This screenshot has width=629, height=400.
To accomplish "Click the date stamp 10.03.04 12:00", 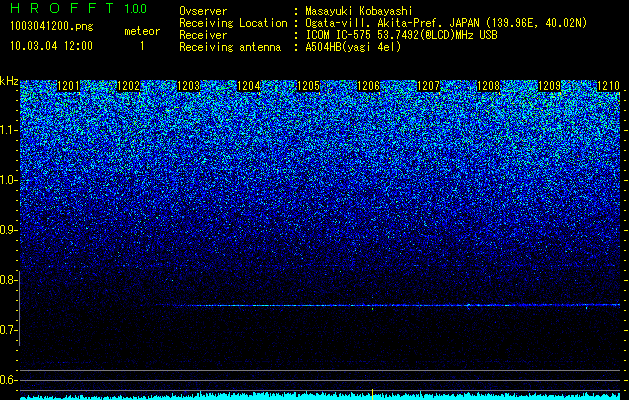I will pos(51,46).
